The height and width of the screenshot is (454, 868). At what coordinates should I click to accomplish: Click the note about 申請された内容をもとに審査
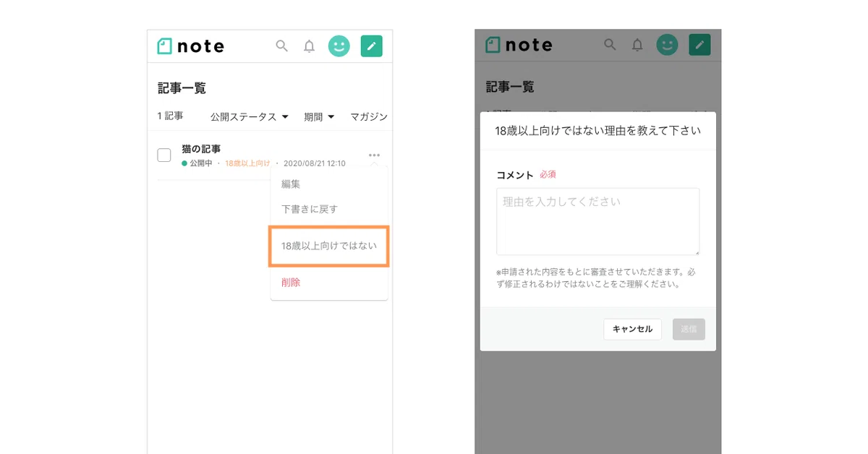(596, 278)
